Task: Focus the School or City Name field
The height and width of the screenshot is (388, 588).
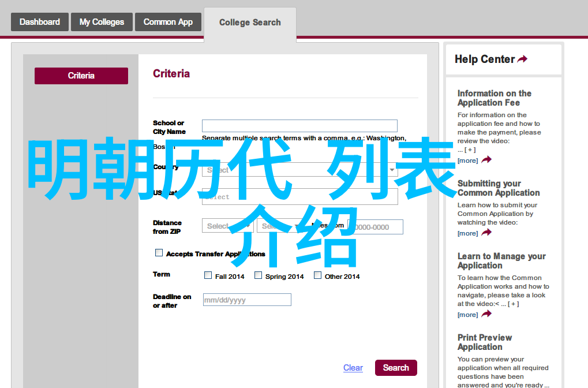Action: (299, 126)
